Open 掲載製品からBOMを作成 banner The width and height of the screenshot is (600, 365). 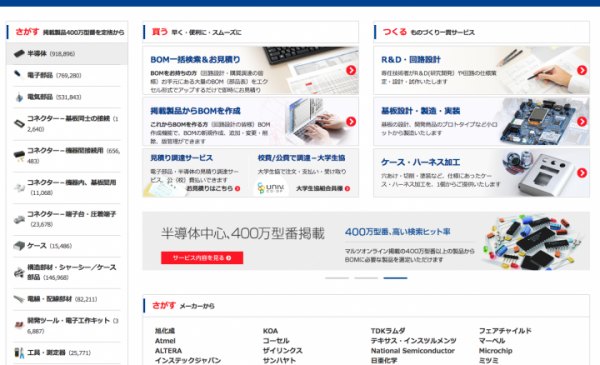click(x=250, y=121)
